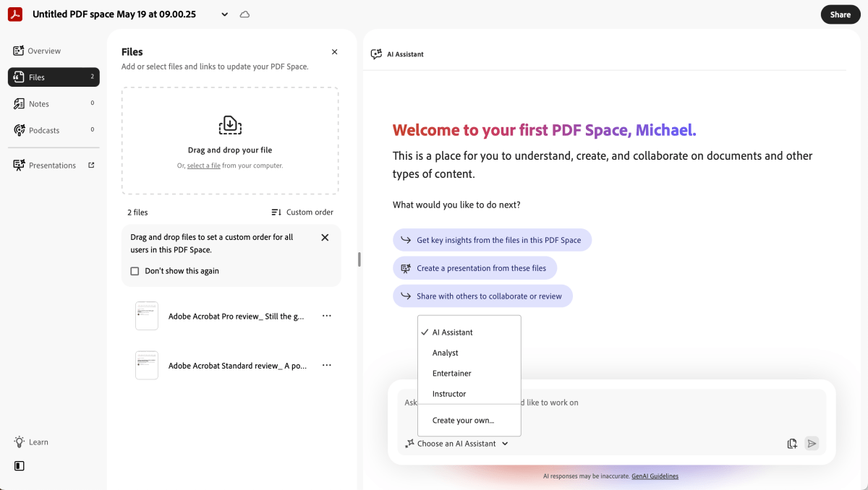Click the Adobe Acrobat logo icon
This screenshot has height=490, width=868.
pyautogui.click(x=15, y=14)
